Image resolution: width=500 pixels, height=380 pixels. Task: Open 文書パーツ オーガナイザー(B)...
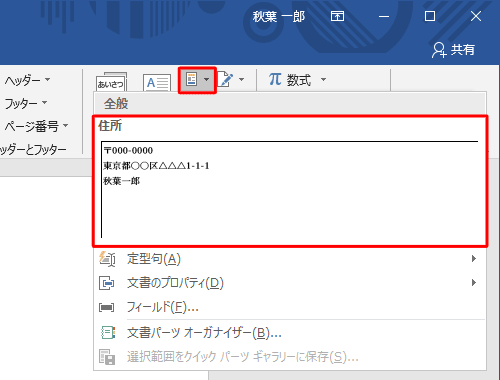(290, 333)
